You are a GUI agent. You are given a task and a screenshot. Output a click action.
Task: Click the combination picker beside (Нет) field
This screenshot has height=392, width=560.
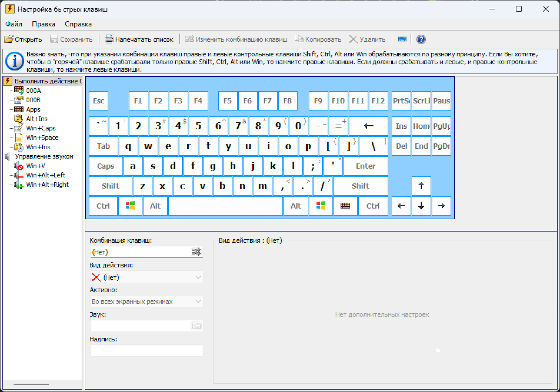(x=196, y=252)
